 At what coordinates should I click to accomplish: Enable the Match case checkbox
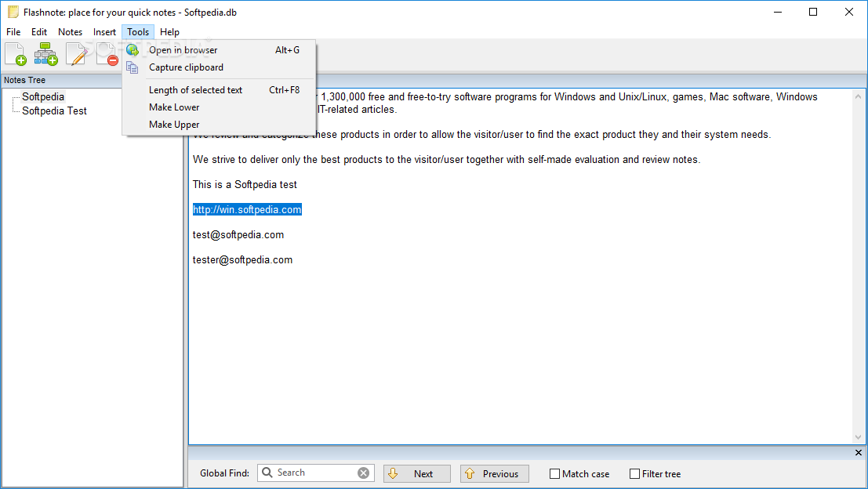click(554, 474)
